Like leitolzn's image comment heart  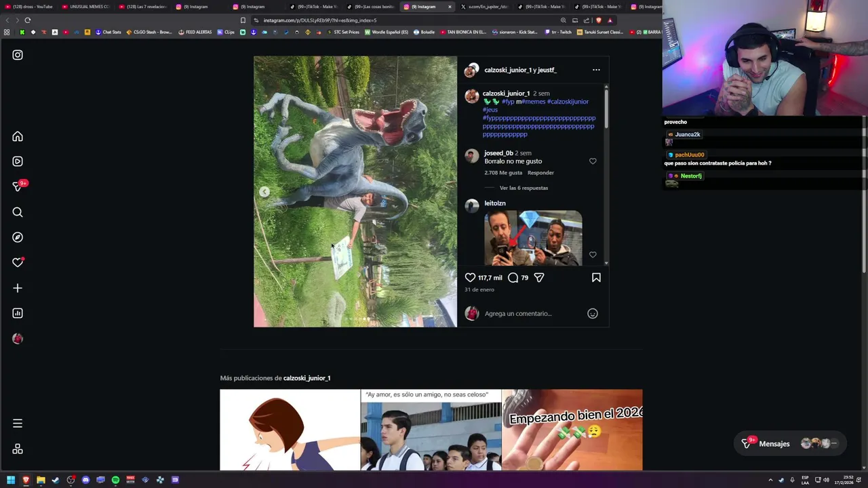[593, 255]
